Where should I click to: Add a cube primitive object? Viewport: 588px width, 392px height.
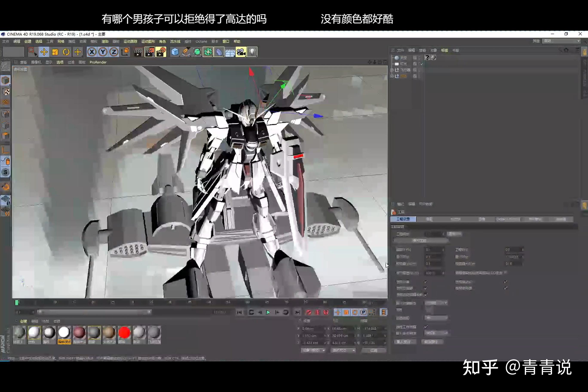(175, 52)
